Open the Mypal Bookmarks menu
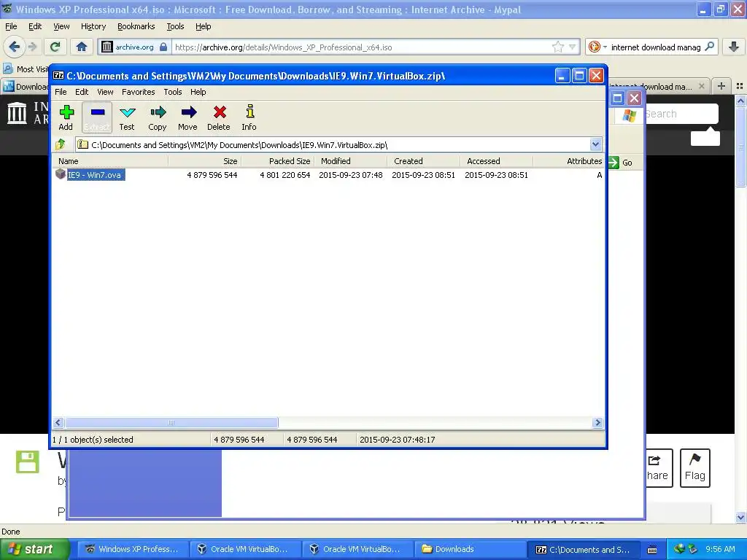 (x=136, y=26)
